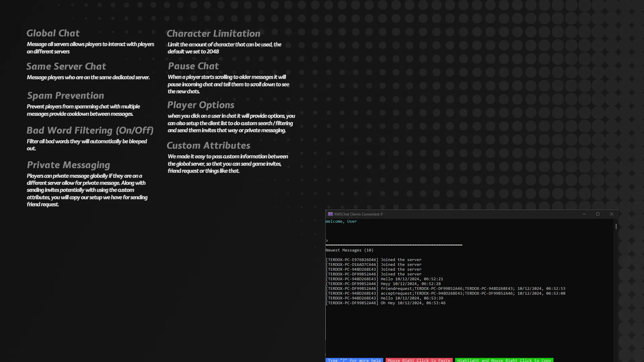Click the 'Custom Attributes' heading
This screenshot has height=362, width=644.
point(208,145)
